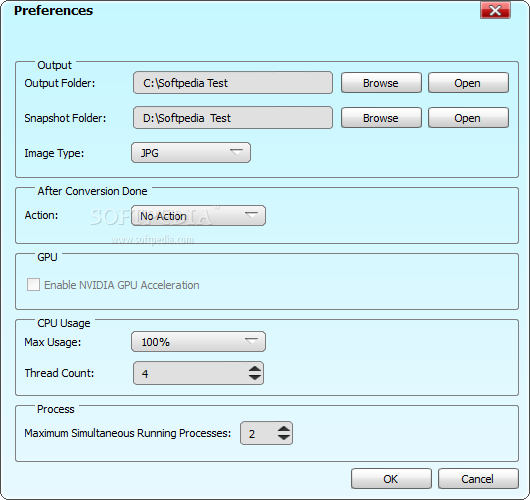Click the 'After Conversion Done' group title
The width and height of the screenshot is (530, 500).
[x=92, y=191]
